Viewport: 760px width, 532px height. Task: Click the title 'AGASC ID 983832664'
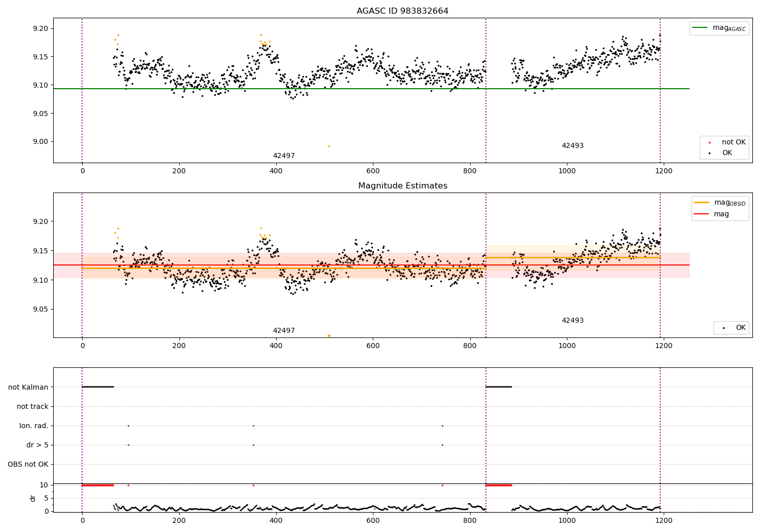coord(402,11)
